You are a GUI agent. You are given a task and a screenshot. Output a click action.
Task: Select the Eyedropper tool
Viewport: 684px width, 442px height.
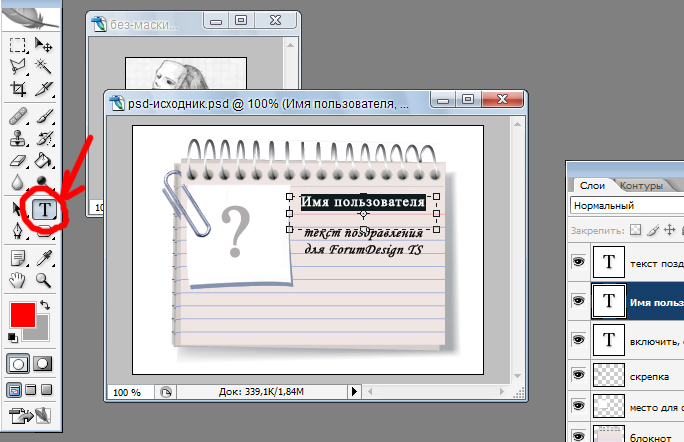point(44,258)
